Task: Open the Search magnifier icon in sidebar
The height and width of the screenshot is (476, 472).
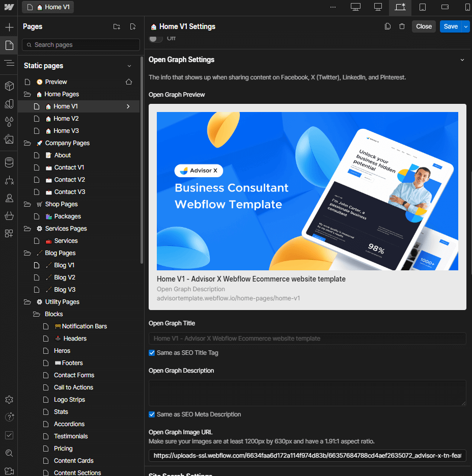Action: (9, 453)
